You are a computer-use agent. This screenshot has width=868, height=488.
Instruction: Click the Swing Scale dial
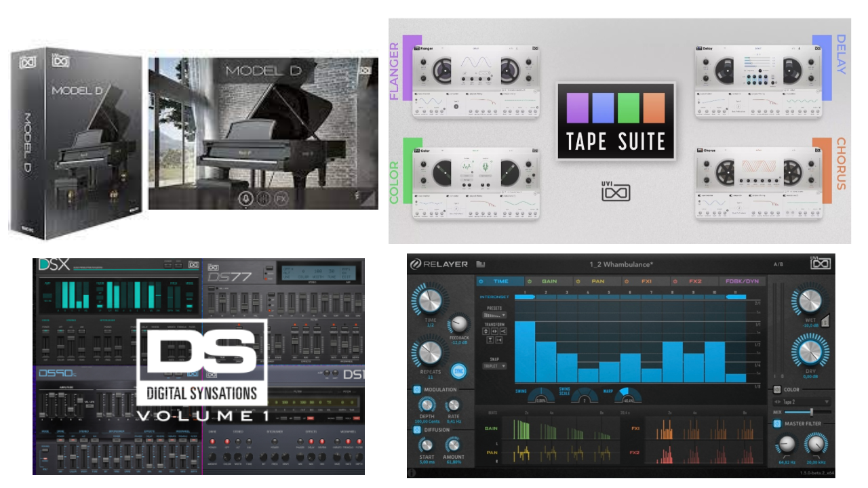pyautogui.click(x=584, y=396)
